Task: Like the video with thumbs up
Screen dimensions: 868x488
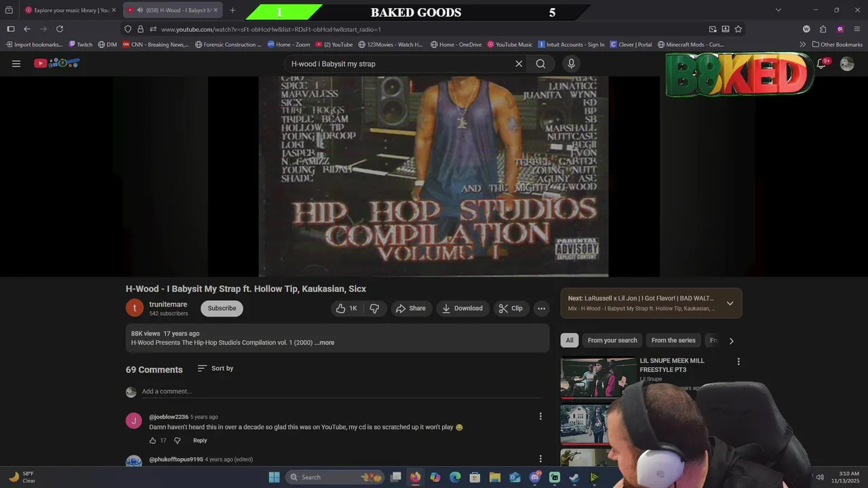Action: point(347,308)
